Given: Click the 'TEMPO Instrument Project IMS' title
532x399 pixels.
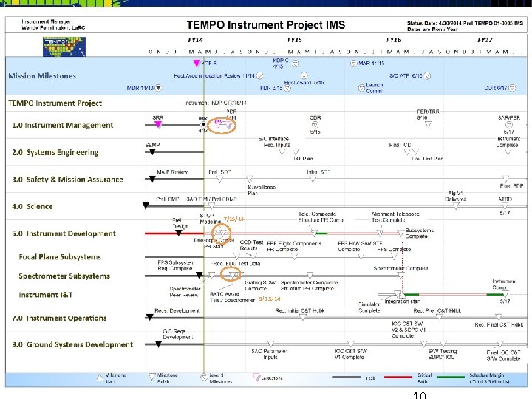Looking at the screenshot, I should tap(266, 25).
